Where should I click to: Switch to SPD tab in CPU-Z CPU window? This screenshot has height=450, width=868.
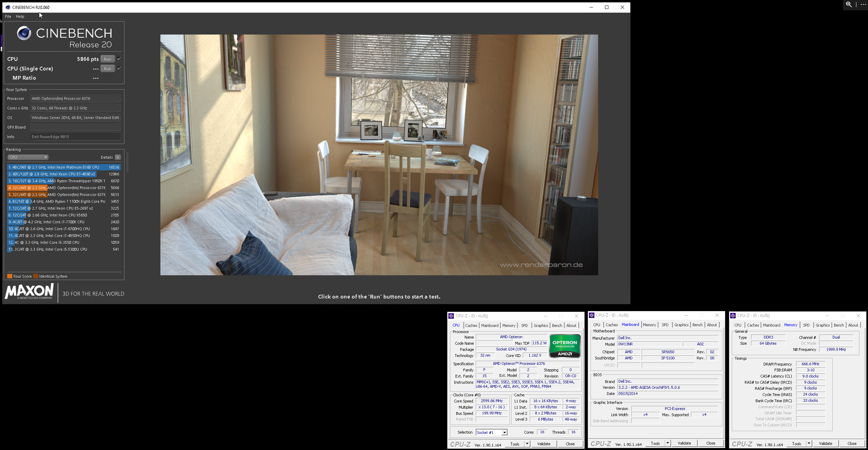coord(524,326)
